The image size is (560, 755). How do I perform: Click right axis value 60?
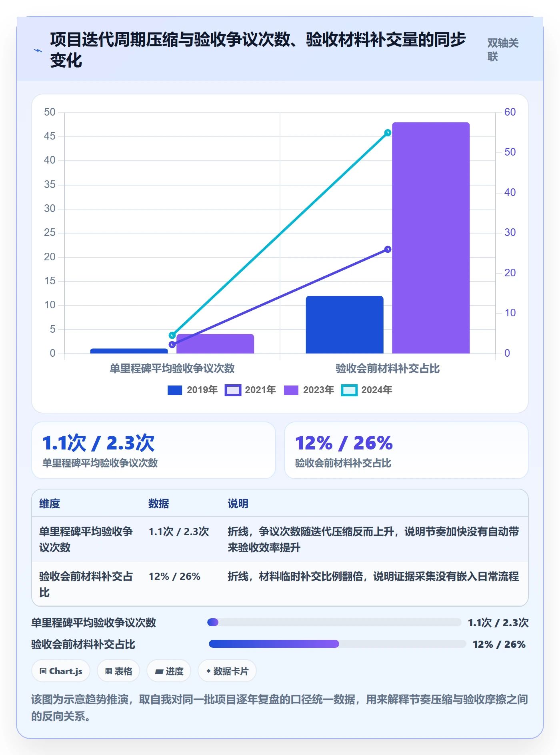point(510,112)
